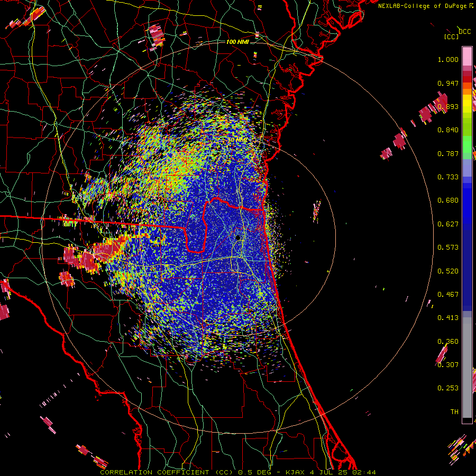Select the 0.787 scale value
The height and width of the screenshot is (476, 476).
[x=448, y=153]
